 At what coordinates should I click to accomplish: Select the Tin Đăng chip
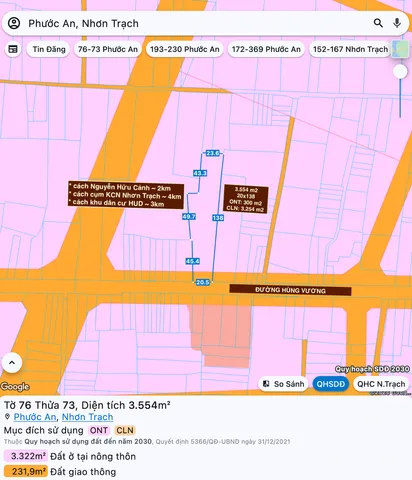[x=49, y=49]
